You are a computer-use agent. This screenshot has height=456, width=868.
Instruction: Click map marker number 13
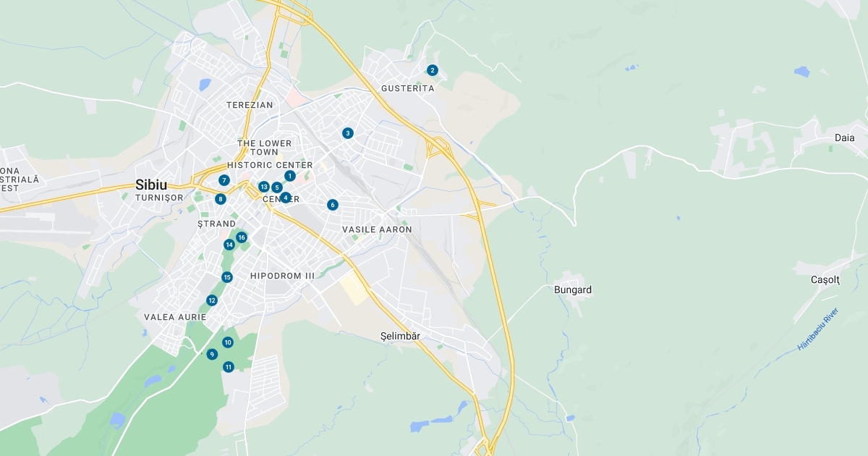point(264,187)
